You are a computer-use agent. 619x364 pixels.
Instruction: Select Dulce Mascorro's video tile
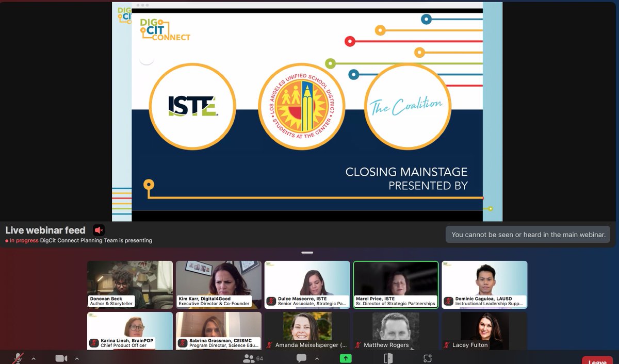(x=307, y=285)
